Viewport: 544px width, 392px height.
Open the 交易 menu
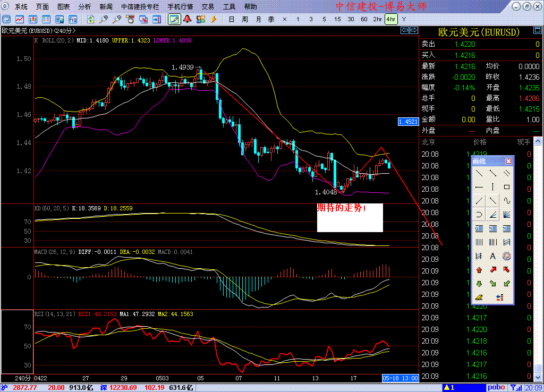pyautogui.click(x=208, y=6)
